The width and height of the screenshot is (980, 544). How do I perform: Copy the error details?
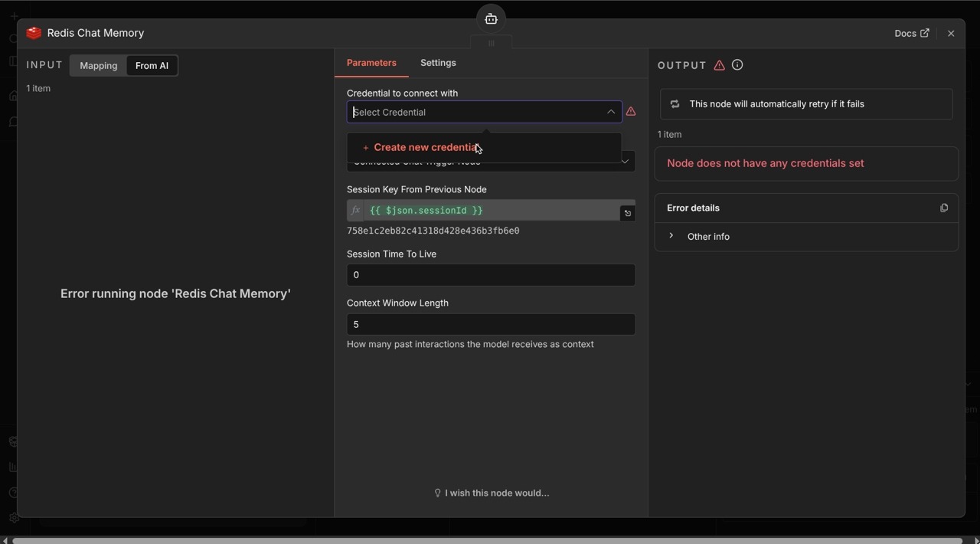(x=943, y=208)
